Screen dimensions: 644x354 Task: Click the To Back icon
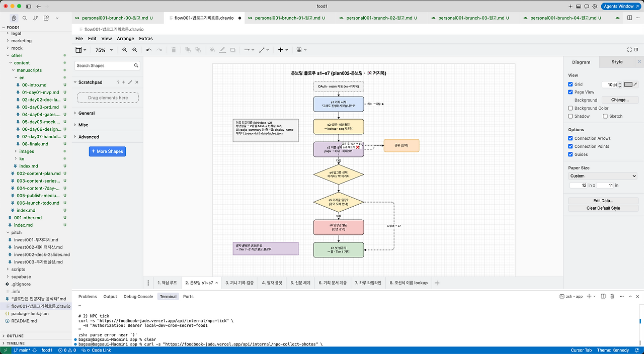198,50
